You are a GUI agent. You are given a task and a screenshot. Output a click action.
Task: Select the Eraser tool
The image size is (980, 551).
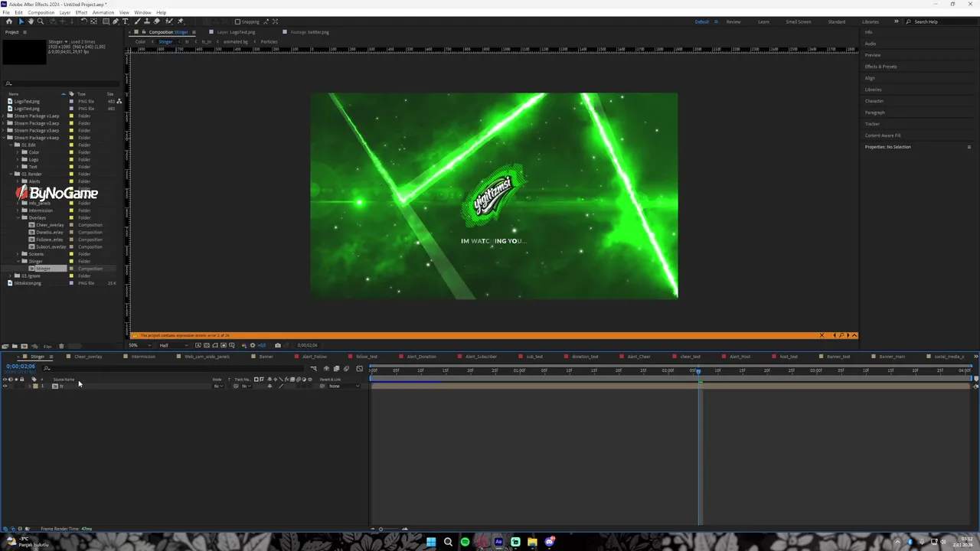click(157, 21)
